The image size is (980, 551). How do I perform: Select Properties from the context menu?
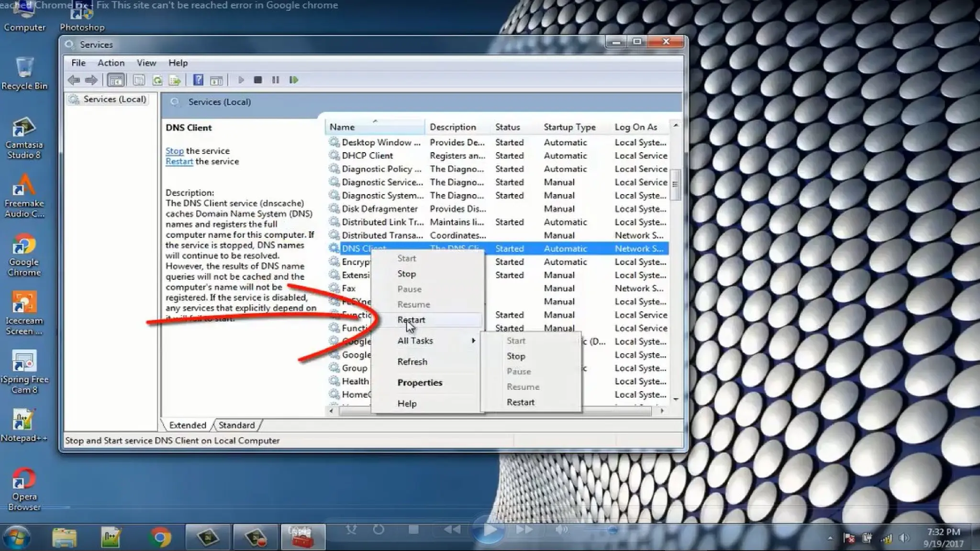pyautogui.click(x=420, y=383)
